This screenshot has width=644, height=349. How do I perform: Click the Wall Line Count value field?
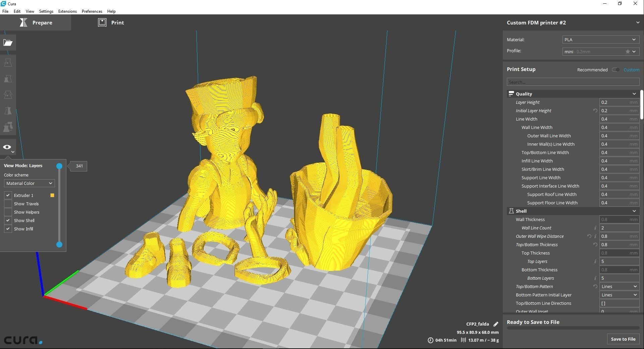click(x=619, y=228)
